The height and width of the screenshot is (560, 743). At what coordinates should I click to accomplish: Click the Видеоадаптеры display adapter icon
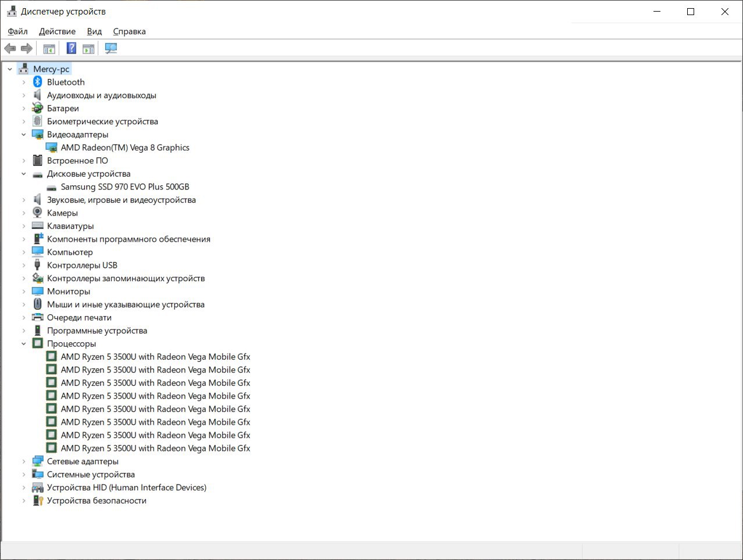38,134
